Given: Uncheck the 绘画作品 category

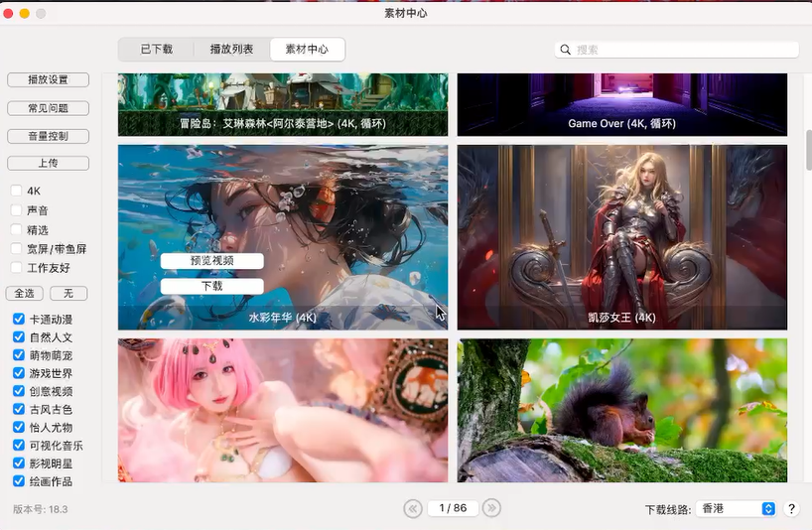Looking at the screenshot, I should click(x=19, y=480).
